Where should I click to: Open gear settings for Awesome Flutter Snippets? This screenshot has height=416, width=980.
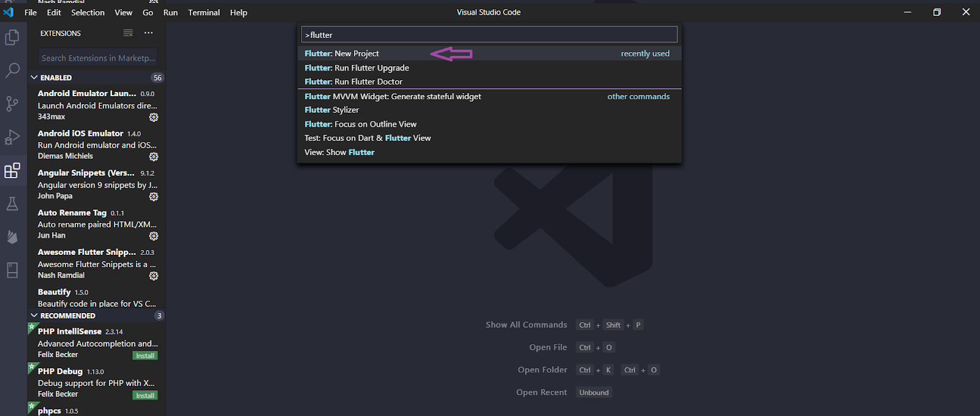(154, 276)
